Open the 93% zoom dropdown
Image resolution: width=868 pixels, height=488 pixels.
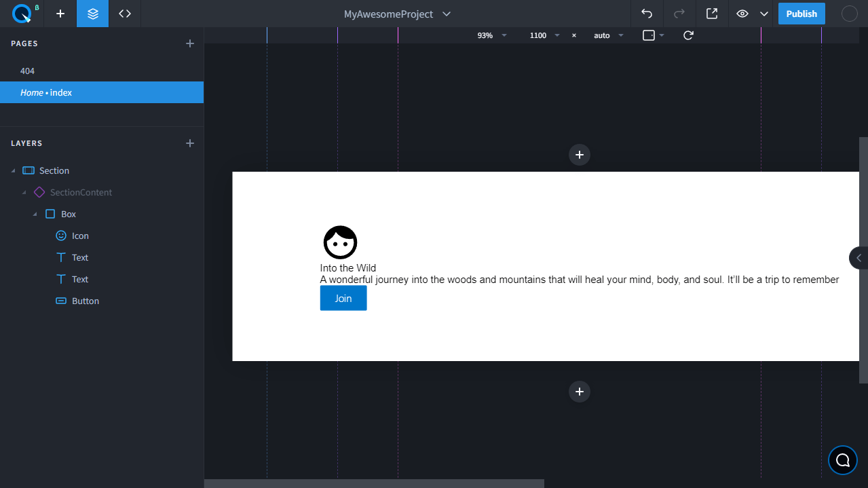[x=492, y=35]
